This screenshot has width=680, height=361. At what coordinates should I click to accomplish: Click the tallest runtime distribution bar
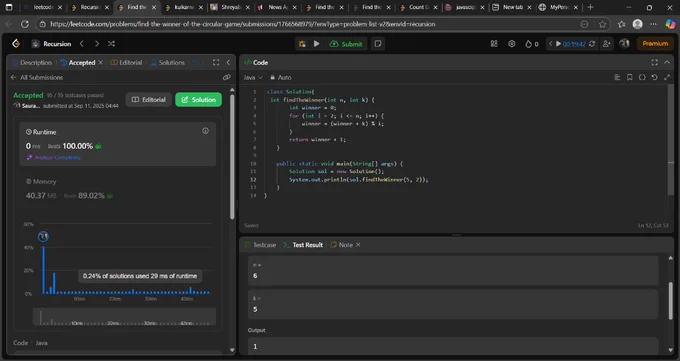[43, 270]
